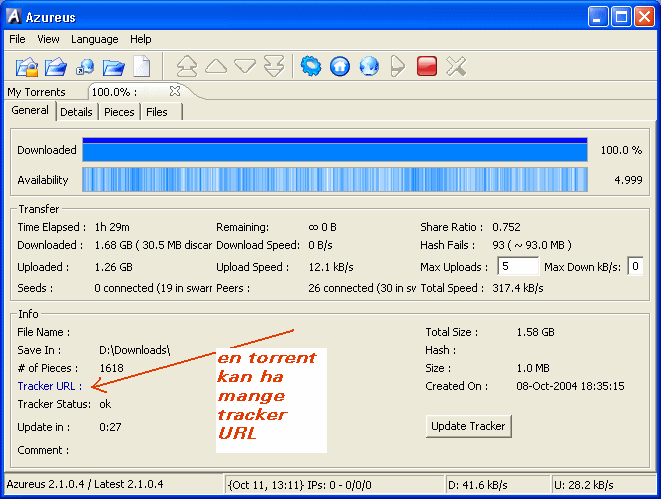661x499 pixels.
Task: Remove the torrent with X icon
Action: [x=456, y=67]
